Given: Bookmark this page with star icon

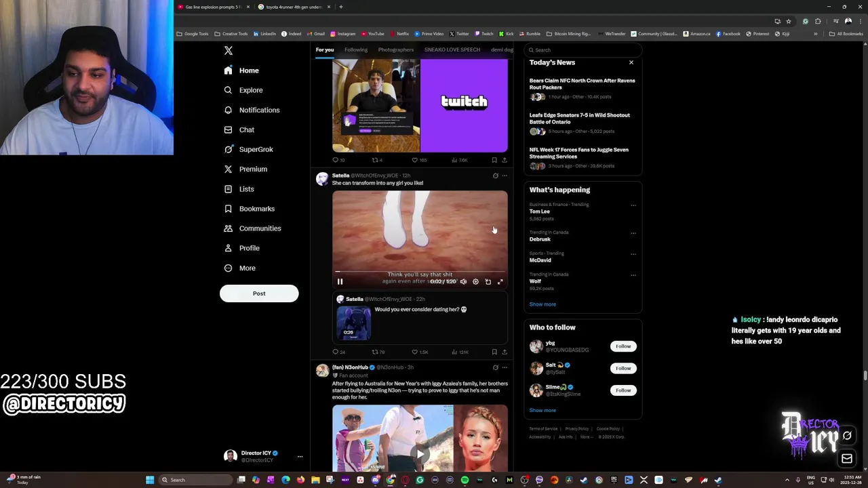Looking at the screenshot, I should tap(788, 21).
